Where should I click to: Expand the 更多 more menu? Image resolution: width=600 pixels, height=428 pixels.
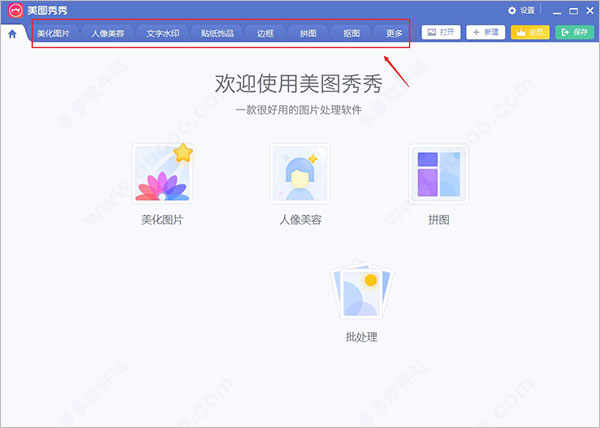coord(394,33)
